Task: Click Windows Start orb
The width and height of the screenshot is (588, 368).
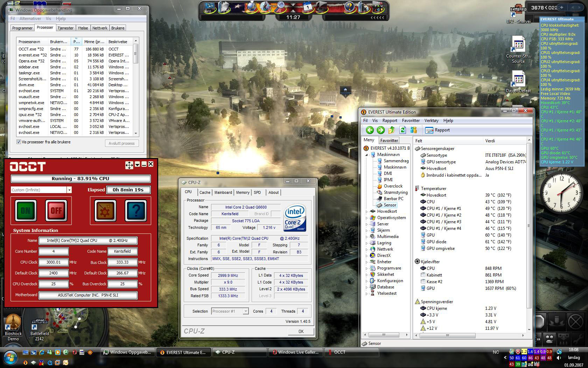Action: click(10, 358)
